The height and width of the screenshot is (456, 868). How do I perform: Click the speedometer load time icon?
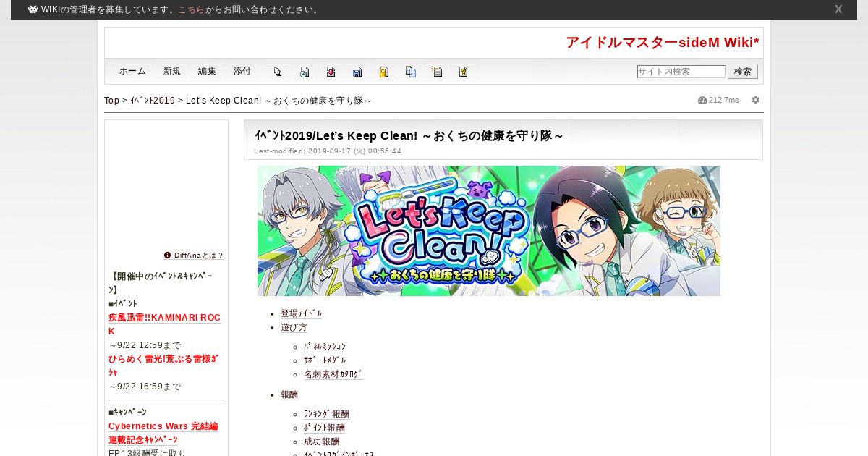(x=702, y=100)
